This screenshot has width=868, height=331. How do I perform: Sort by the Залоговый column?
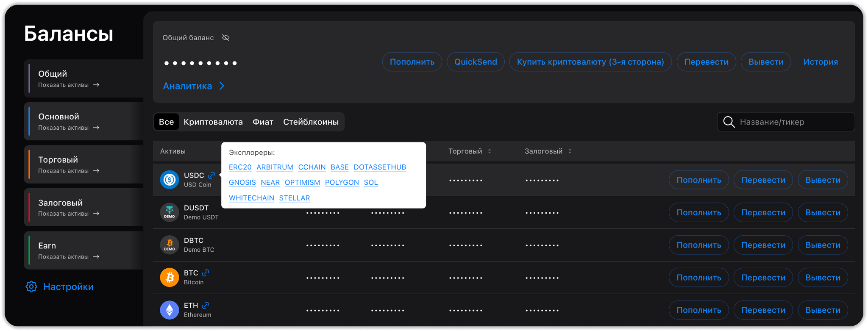point(570,151)
